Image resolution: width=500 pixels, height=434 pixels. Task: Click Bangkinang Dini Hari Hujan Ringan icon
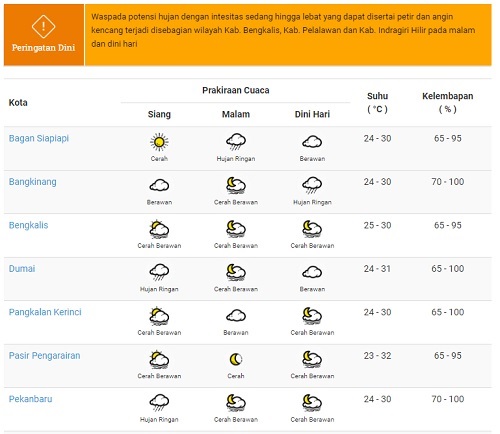312,185
